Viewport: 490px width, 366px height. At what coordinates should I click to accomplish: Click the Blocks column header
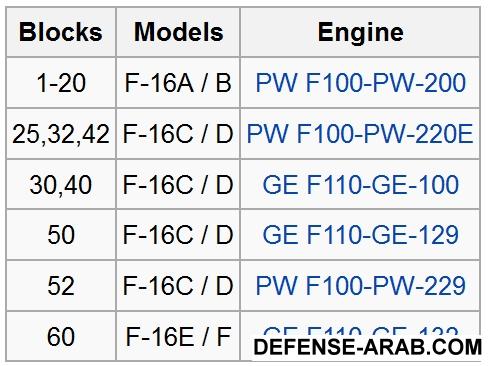coord(61,32)
